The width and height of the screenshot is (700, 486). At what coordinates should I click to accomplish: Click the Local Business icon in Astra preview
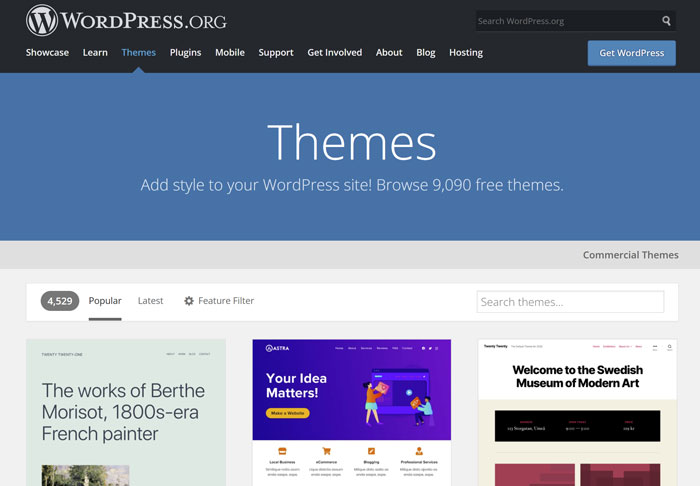click(x=282, y=451)
